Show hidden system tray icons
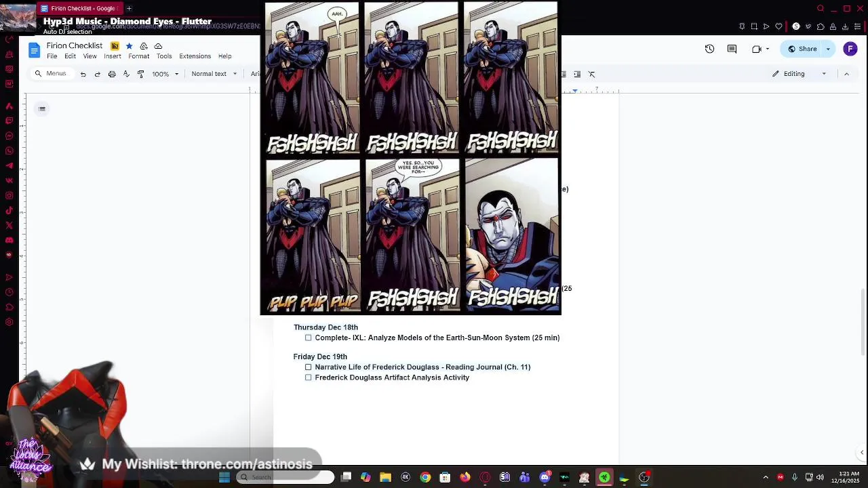The width and height of the screenshot is (868, 488). tap(766, 477)
